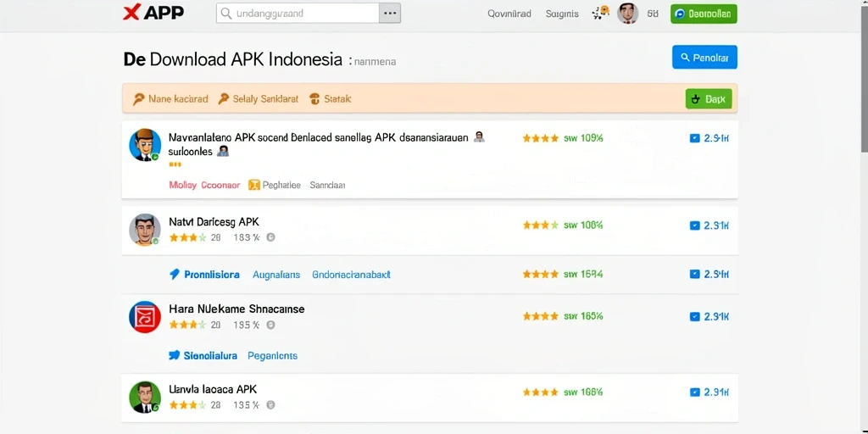Viewport: 868px width, 434px height.
Task: Click star rating at 'sw 1694'
Action: pos(540,274)
